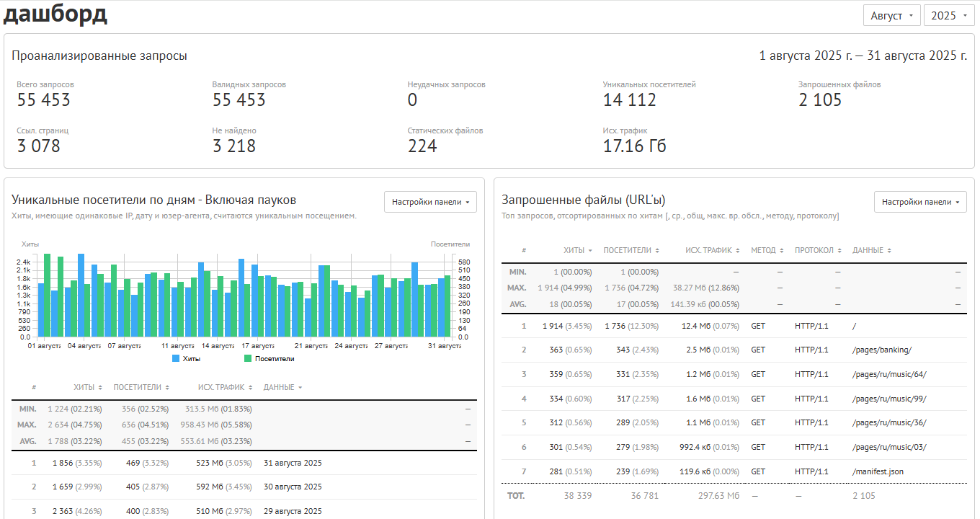The width and height of the screenshot is (980, 519).
Task: Select the 31 августа 2025 row
Action: [x=244, y=463]
